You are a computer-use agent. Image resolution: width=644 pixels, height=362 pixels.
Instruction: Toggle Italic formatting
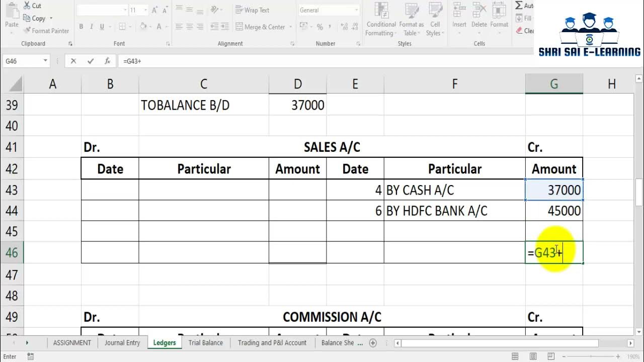[92, 27]
